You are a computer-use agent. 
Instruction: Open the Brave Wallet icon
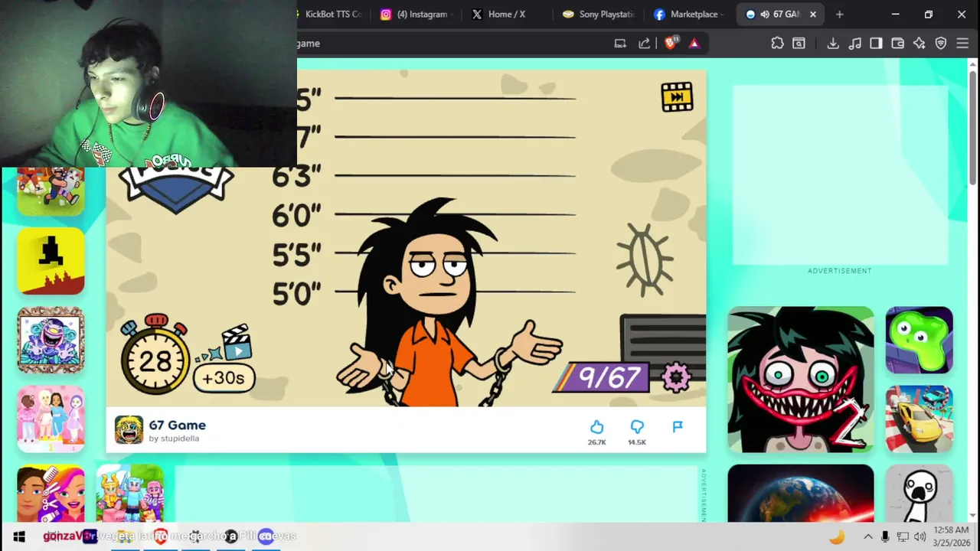pyautogui.click(x=898, y=44)
